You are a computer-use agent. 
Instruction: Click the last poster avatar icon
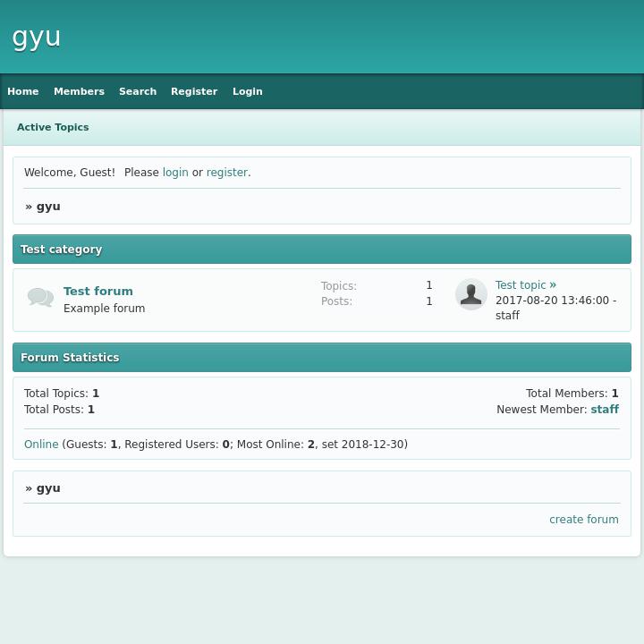[x=470, y=294]
